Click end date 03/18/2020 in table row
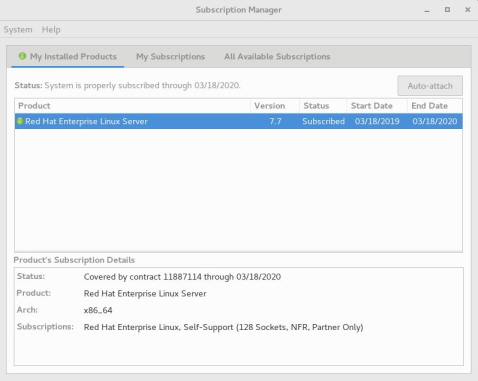The height and width of the screenshot is (381, 478). (435, 121)
